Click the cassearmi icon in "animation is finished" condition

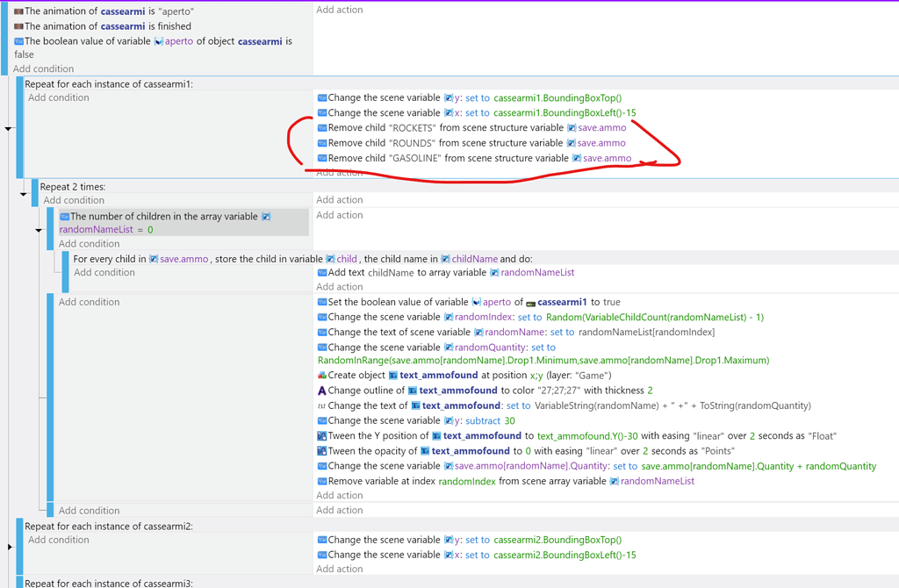(x=18, y=26)
